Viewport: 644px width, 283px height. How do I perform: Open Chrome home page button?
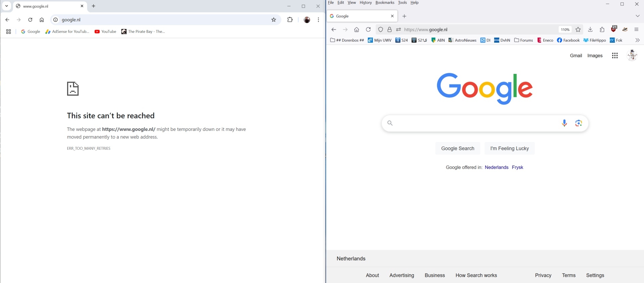click(42, 20)
